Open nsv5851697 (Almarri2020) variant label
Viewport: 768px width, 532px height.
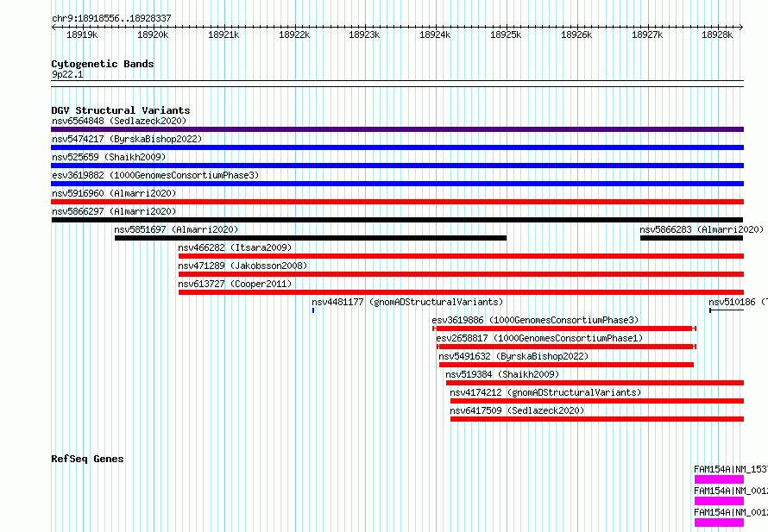click(x=176, y=229)
